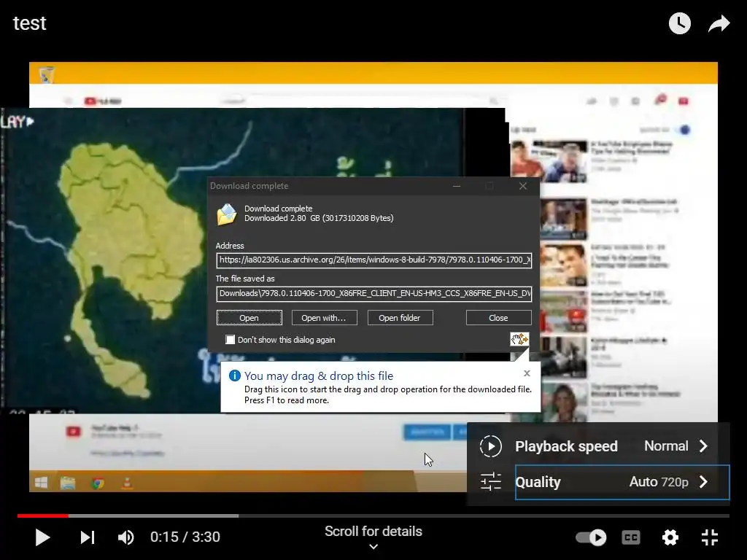Click the video title 'test'
Viewport: 747px width, 560px height.
tap(29, 23)
